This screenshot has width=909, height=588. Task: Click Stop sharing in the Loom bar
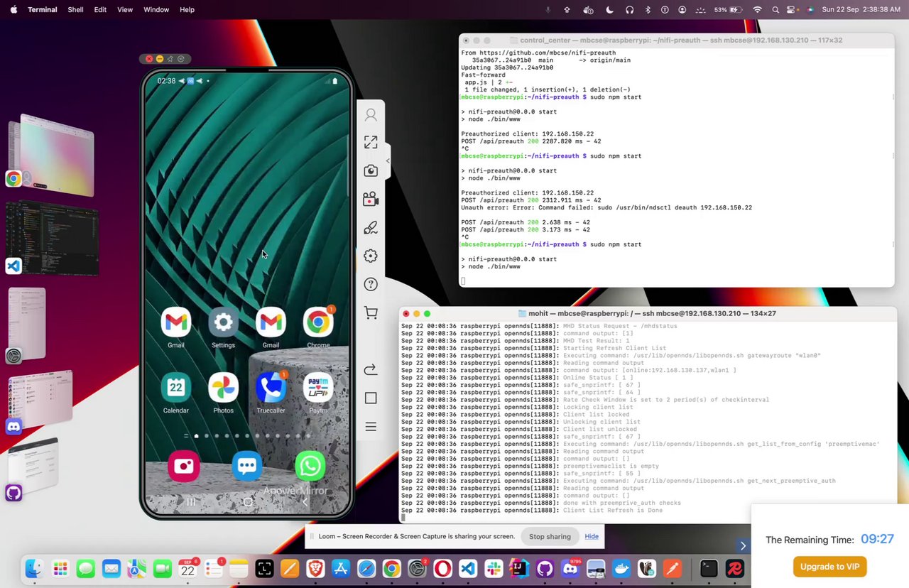coord(550,536)
